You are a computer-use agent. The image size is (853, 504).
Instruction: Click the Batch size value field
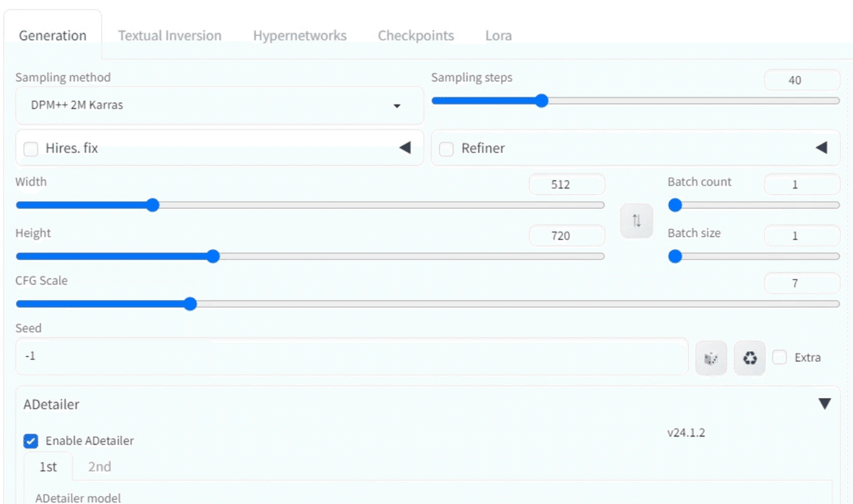click(802, 235)
